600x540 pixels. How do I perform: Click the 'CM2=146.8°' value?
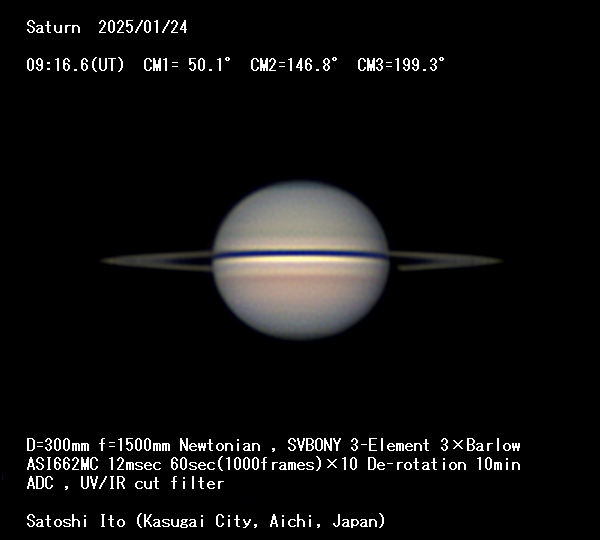coord(294,65)
